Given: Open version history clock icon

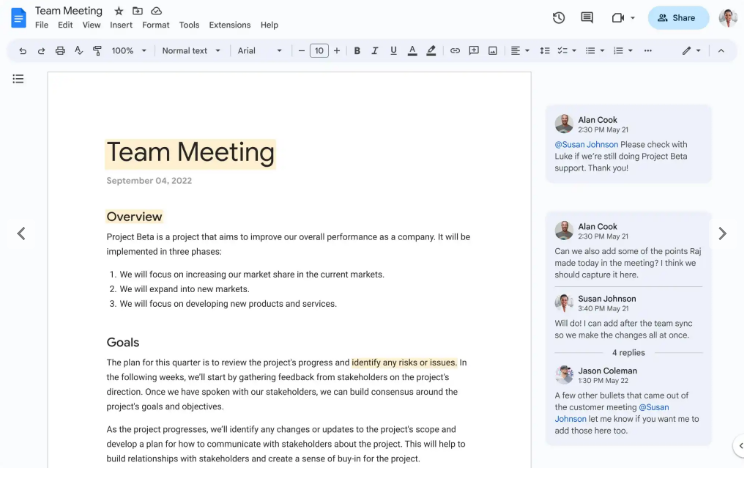Looking at the screenshot, I should click(x=558, y=18).
